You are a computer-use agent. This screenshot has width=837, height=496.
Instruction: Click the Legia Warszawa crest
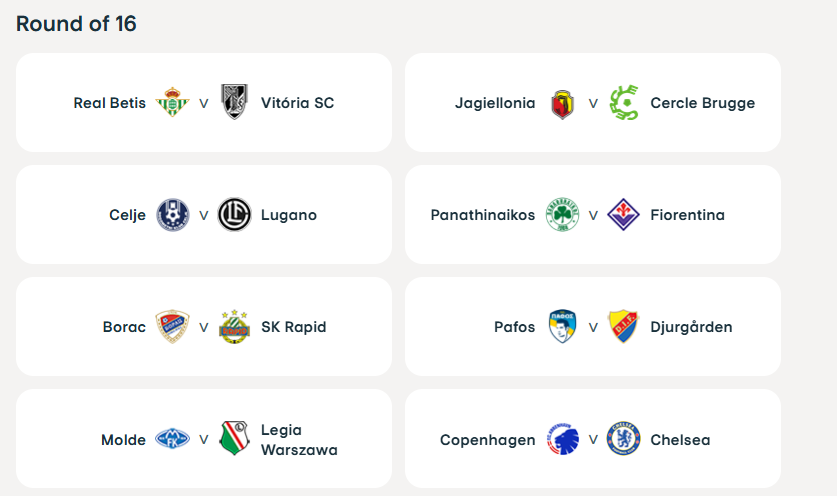coord(234,438)
